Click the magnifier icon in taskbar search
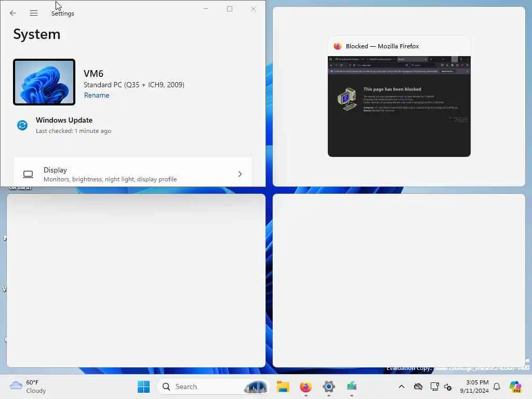Image resolution: width=532 pixels, height=399 pixels. [x=166, y=387]
